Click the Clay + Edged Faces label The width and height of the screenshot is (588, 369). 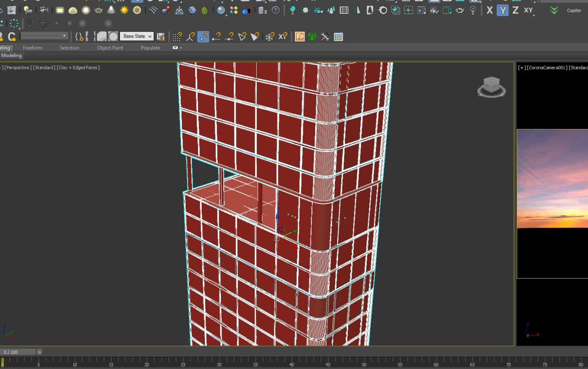(x=79, y=67)
